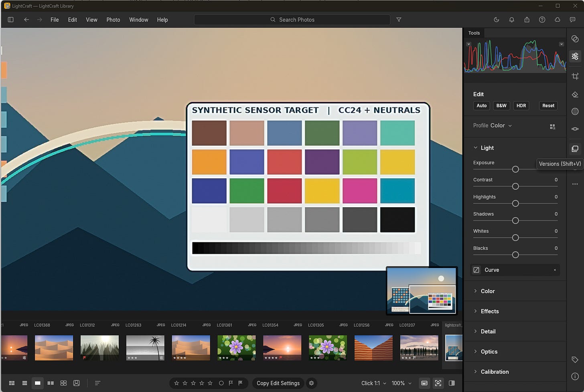Image resolution: width=584 pixels, height=392 pixels.
Task: Click the Auto edit button
Action: tap(481, 106)
